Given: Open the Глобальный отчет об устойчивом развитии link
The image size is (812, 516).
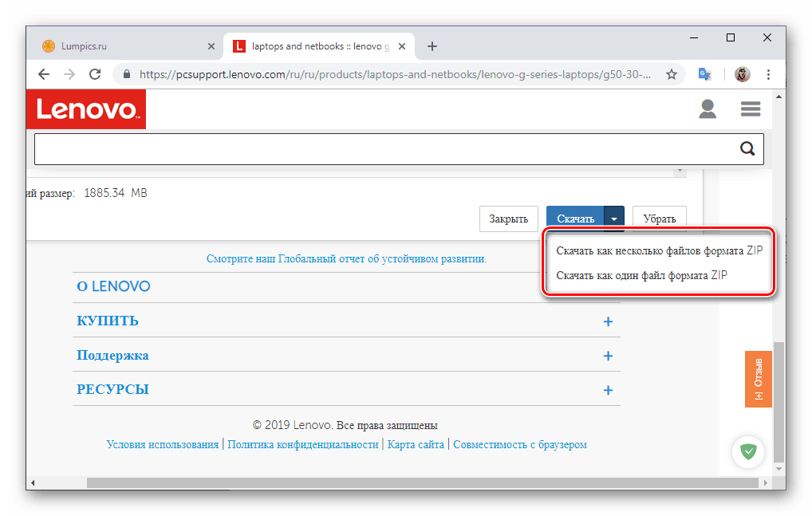Looking at the screenshot, I should coord(346,258).
